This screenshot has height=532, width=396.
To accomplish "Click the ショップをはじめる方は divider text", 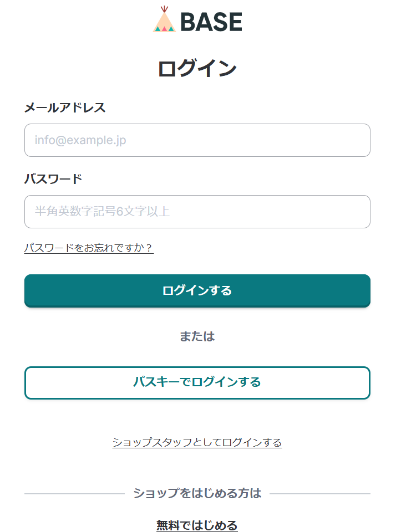I will [x=197, y=493].
